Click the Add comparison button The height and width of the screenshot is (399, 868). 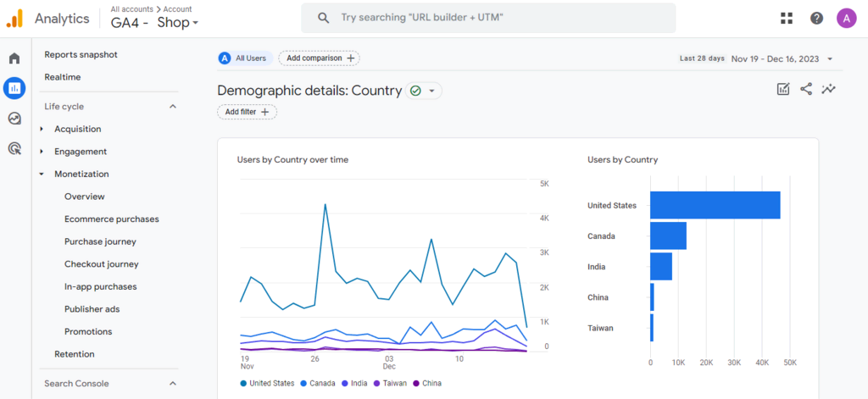[319, 58]
